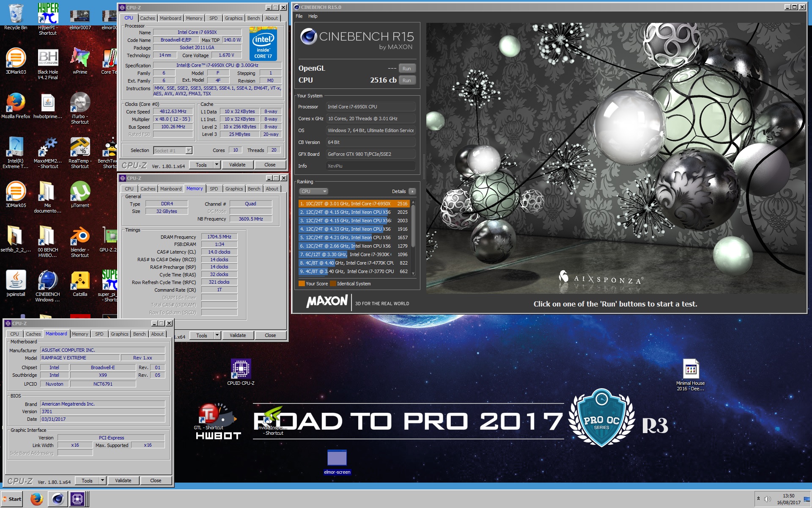812x508 pixels.
Task: Click Tools button in Mainboard CPU-Z window
Action: (x=87, y=480)
